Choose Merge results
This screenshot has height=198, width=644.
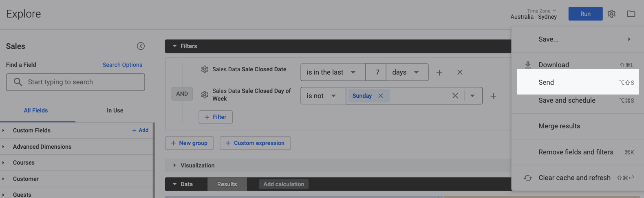tap(578, 126)
